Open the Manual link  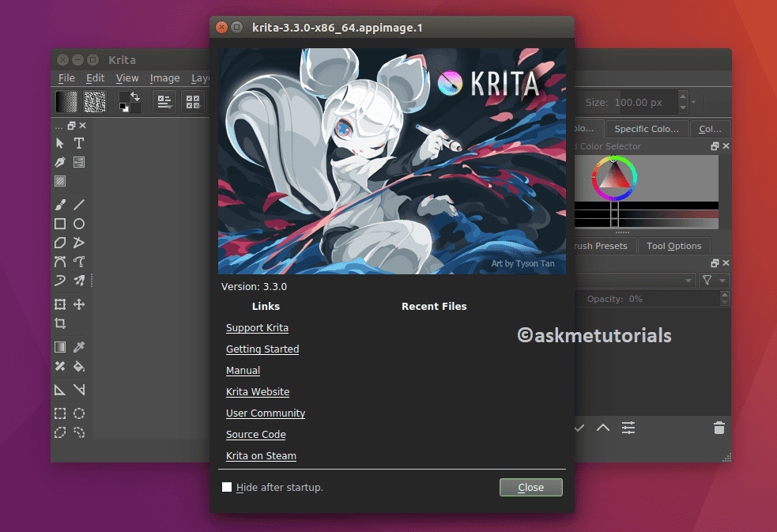(243, 371)
